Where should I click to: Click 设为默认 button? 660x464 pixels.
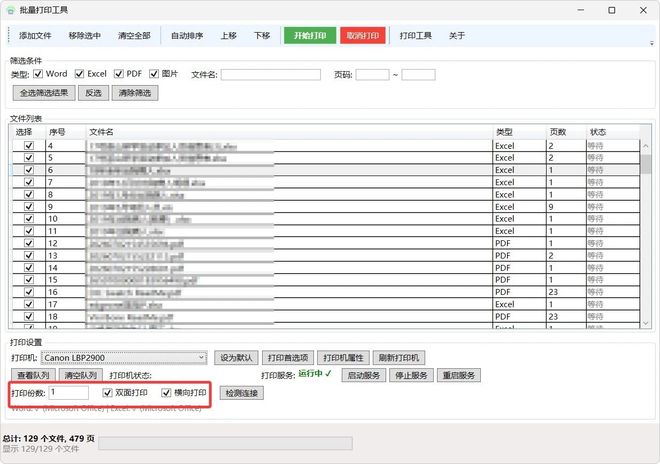[236, 358]
